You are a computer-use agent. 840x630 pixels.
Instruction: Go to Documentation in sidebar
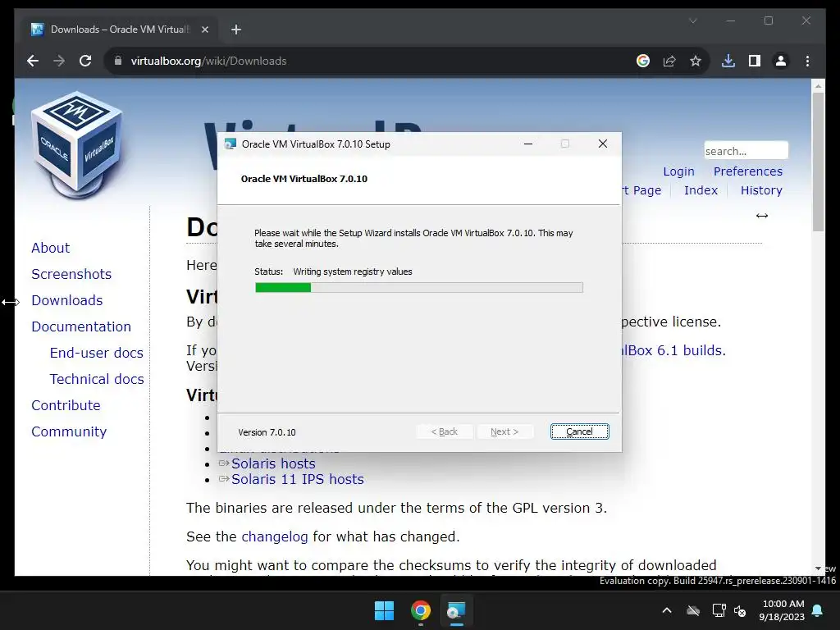[81, 326]
